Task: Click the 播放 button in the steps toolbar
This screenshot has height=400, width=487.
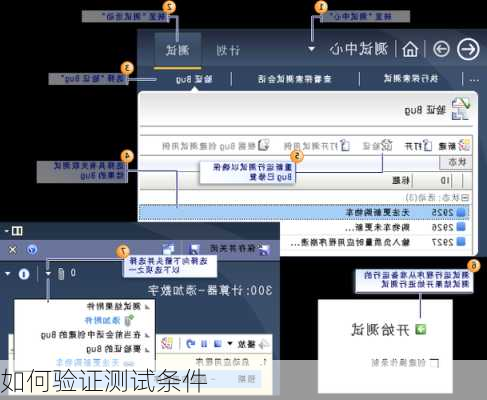Action: coord(252,344)
